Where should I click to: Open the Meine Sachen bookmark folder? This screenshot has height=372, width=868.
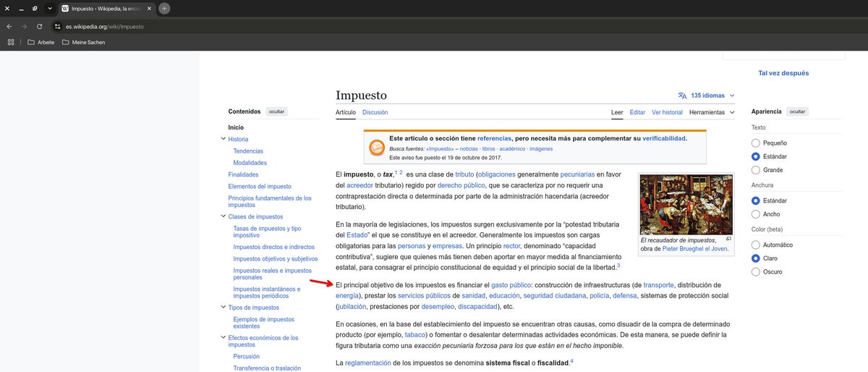83,42
